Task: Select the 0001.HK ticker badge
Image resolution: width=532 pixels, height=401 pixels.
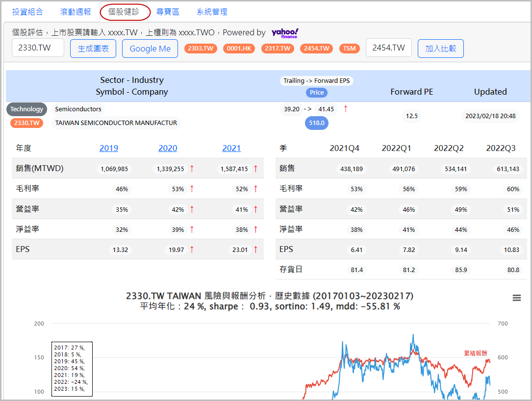Action: (x=239, y=49)
